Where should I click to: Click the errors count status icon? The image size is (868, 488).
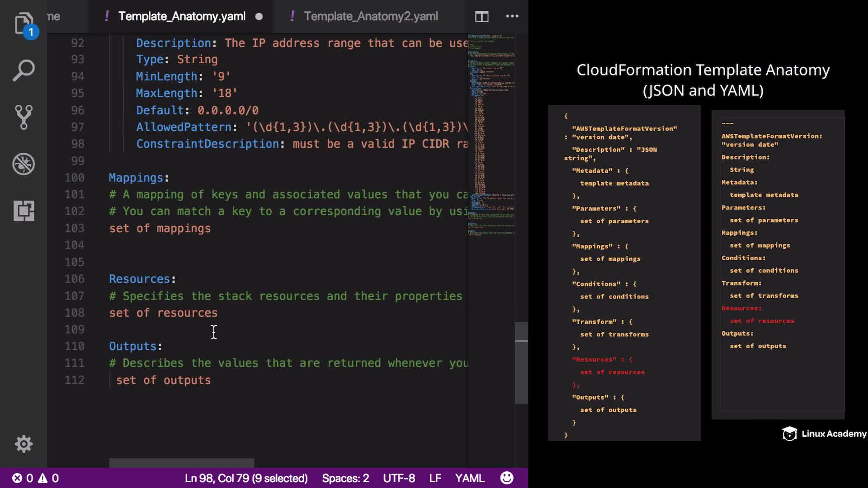pos(23,478)
